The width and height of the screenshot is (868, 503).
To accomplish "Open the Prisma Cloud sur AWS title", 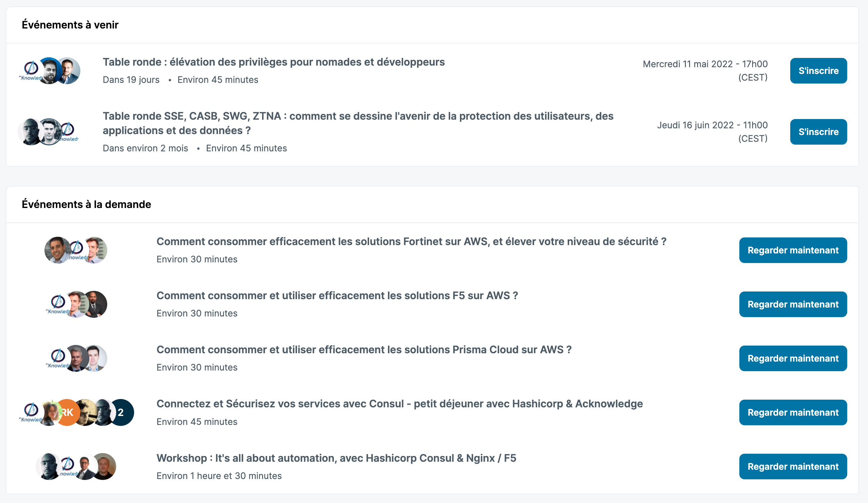I will [364, 350].
